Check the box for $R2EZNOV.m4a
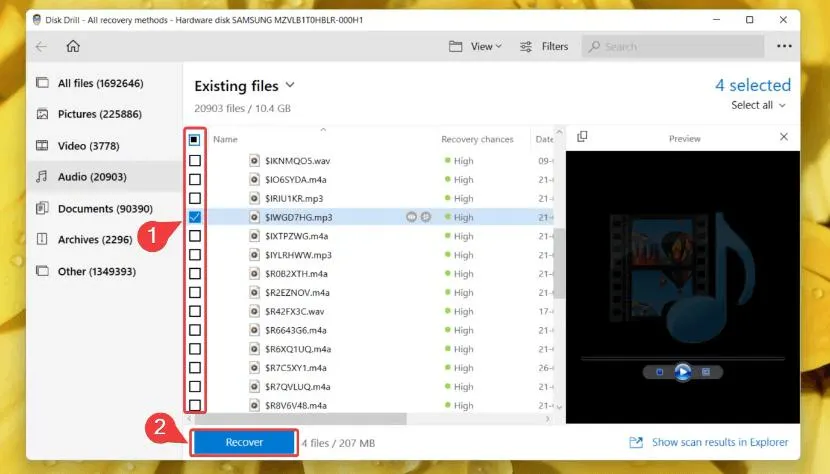Image resolution: width=830 pixels, height=474 pixels. tap(195, 292)
